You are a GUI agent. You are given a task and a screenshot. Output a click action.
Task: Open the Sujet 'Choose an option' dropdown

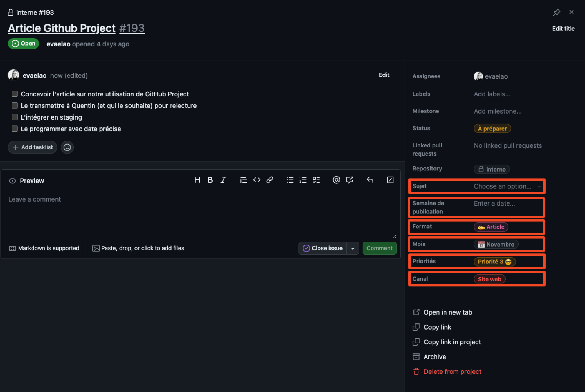[x=507, y=186]
